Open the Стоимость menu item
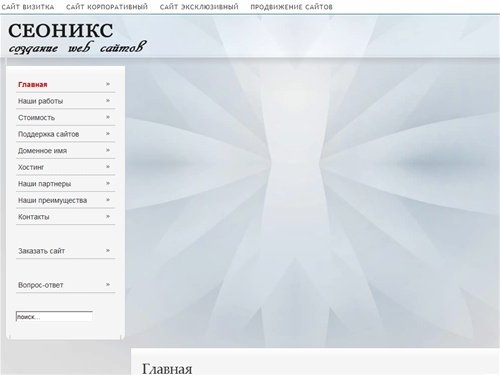Image resolution: width=500 pixels, height=375 pixels. click(x=36, y=118)
